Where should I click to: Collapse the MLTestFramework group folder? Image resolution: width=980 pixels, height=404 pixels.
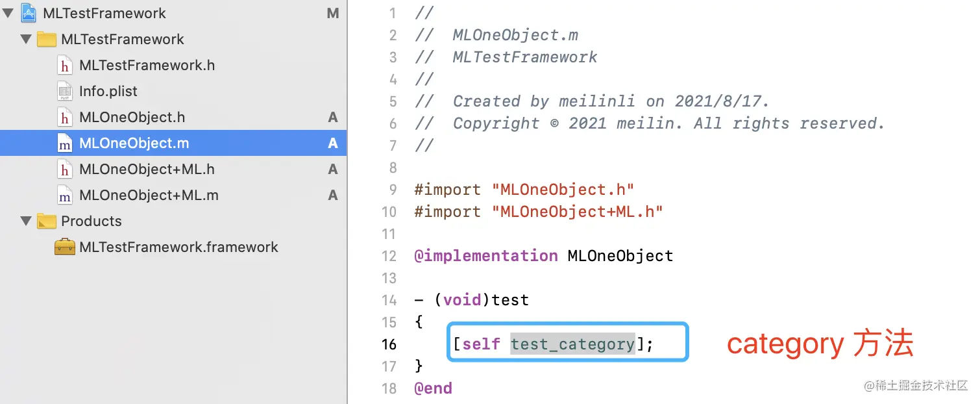(26, 39)
